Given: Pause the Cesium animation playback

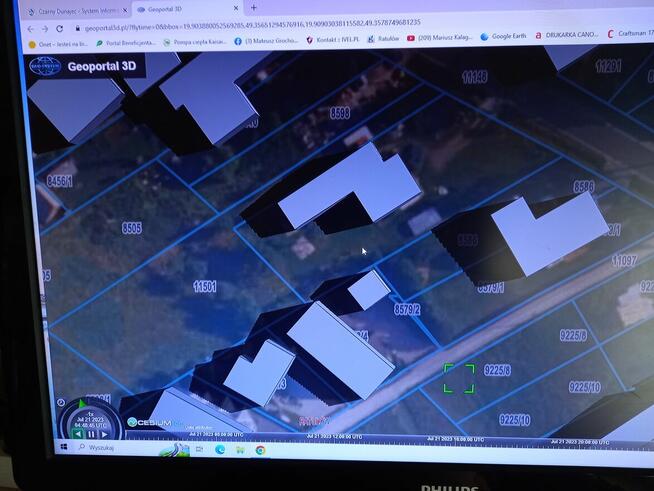Looking at the screenshot, I should point(91,434).
